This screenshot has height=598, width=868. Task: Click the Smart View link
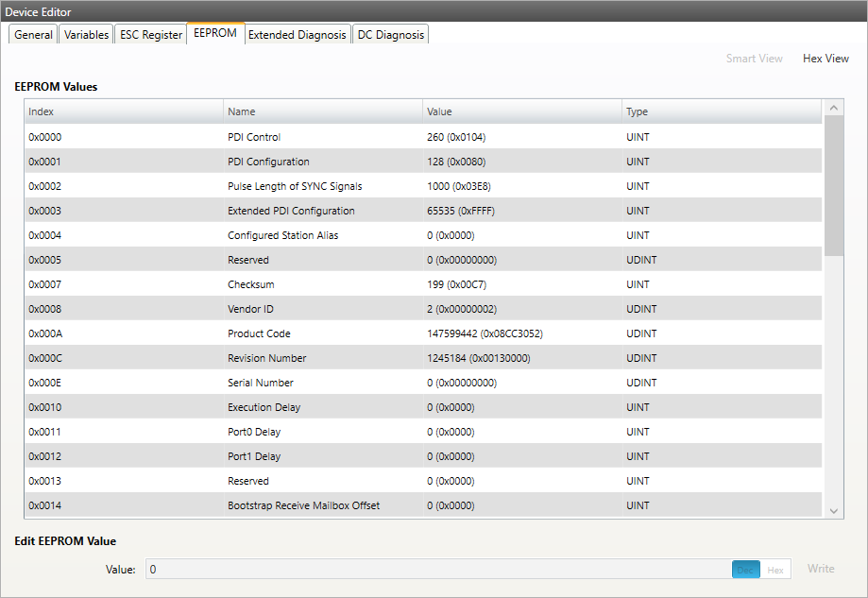pyautogui.click(x=754, y=59)
